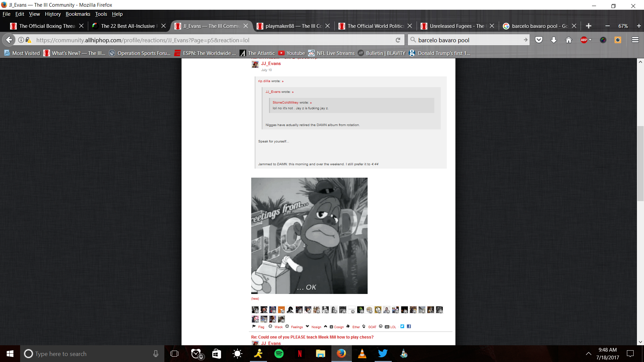
Task: Share the post on Facebook
Action: point(409,326)
